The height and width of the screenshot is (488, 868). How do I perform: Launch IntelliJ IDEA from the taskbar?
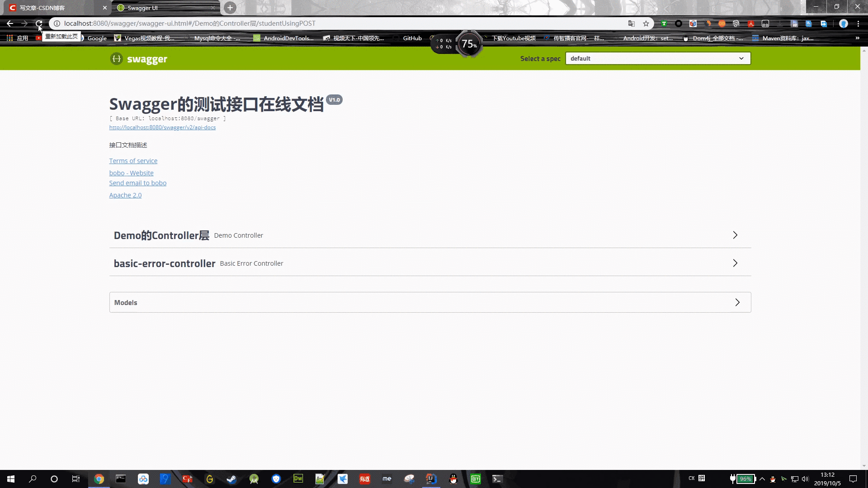[x=430, y=479]
